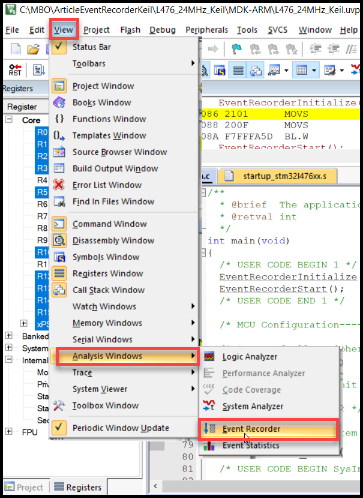363x498 pixels.
Task: Select register R4 in the tree
Action: click(42, 180)
